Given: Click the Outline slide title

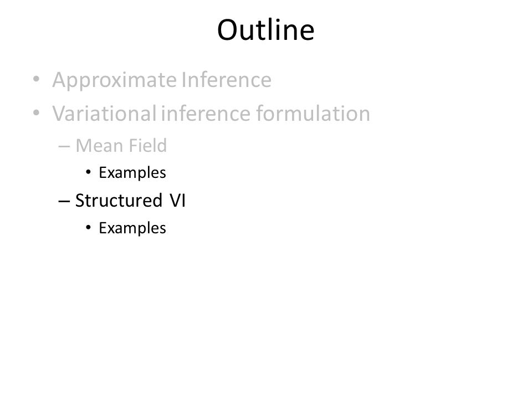Looking at the screenshot, I should pyautogui.click(x=265, y=30).
